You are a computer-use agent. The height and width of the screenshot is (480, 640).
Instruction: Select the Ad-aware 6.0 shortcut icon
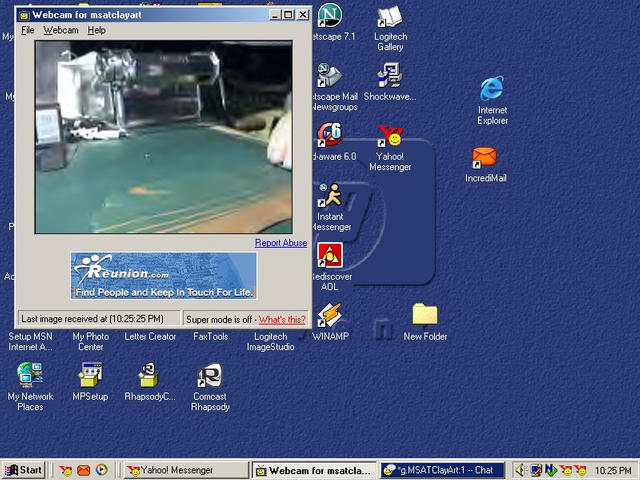tap(330, 135)
